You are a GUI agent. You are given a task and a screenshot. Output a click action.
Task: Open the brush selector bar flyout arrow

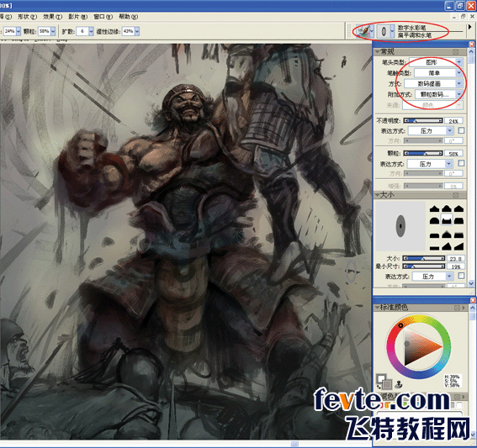470,27
